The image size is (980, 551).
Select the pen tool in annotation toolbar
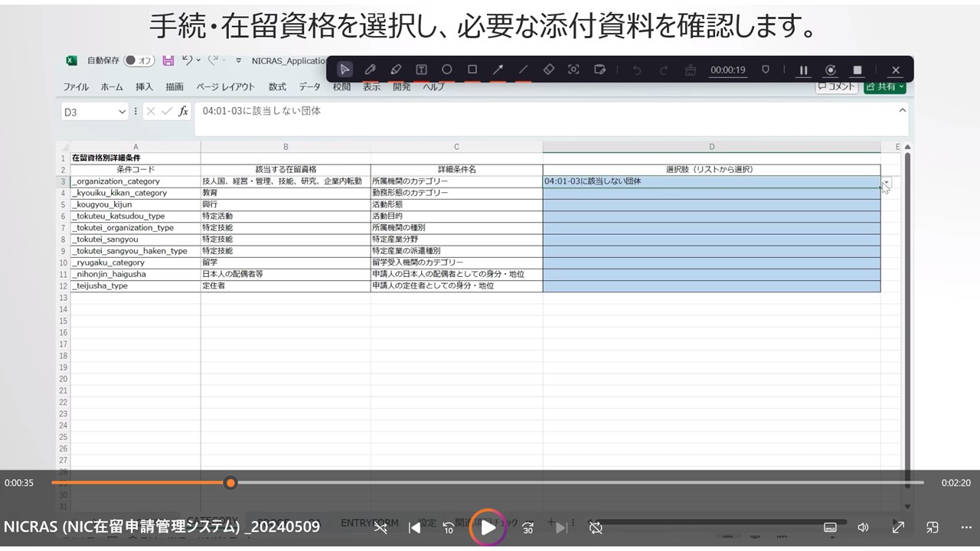(370, 70)
